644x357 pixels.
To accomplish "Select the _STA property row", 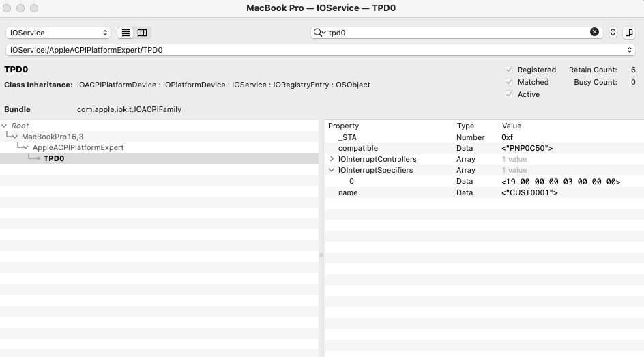I will [x=484, y=137].
